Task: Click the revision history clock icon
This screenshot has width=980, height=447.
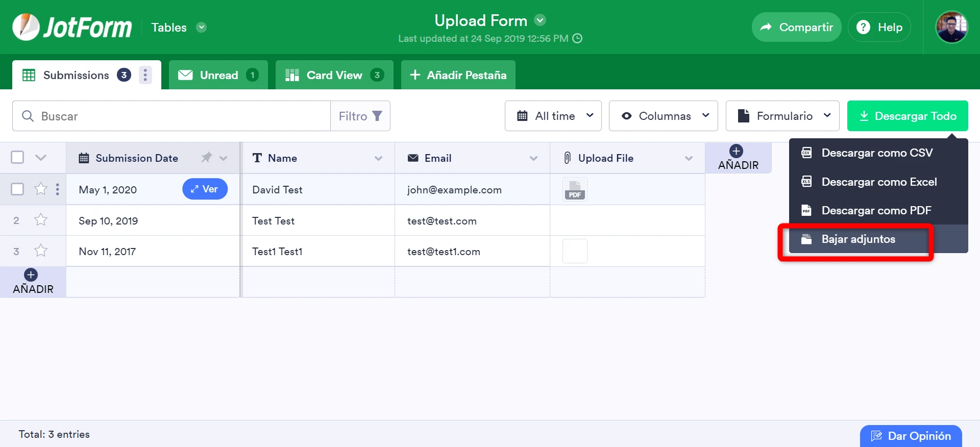Action: pyautogui.click(x=577, y=39)
